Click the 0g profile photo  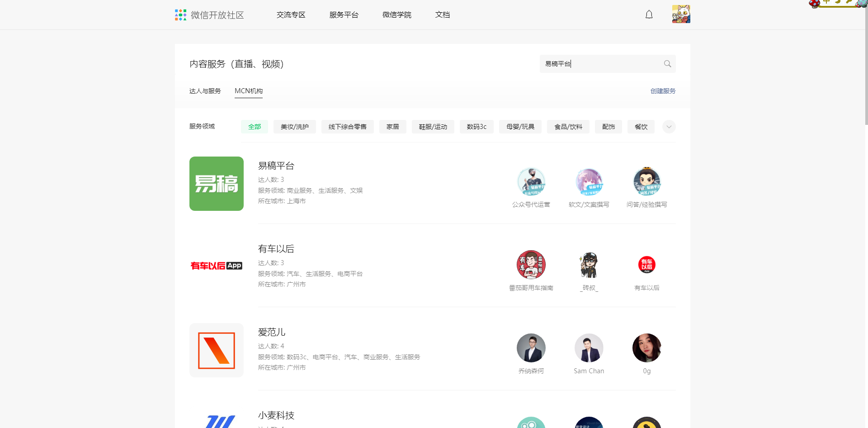(647, 348)
